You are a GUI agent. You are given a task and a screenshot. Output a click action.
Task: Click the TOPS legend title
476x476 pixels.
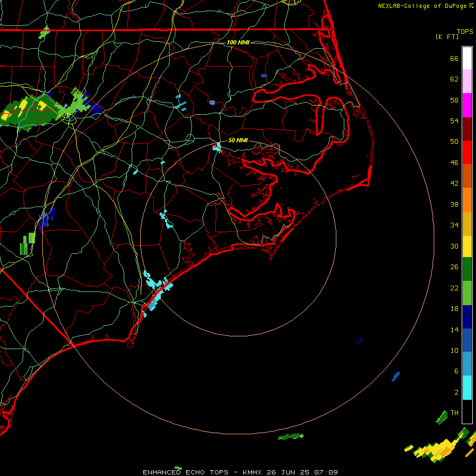click(x=465, y=32)
